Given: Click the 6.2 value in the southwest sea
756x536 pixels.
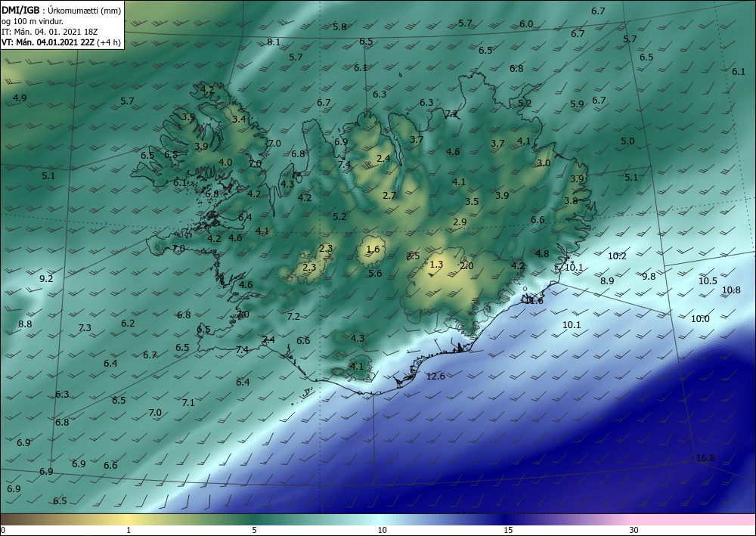Looking at the screenshot, I should tap(128, 323).
